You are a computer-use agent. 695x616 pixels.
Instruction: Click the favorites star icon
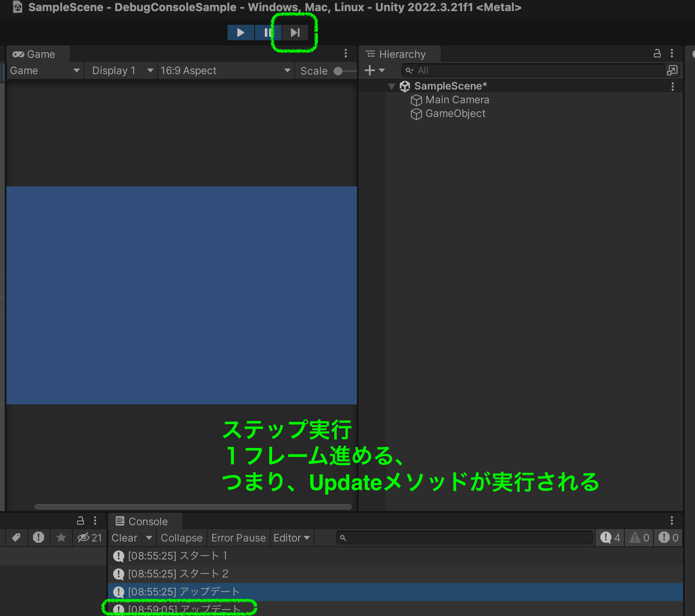click(x=61, y=537)
